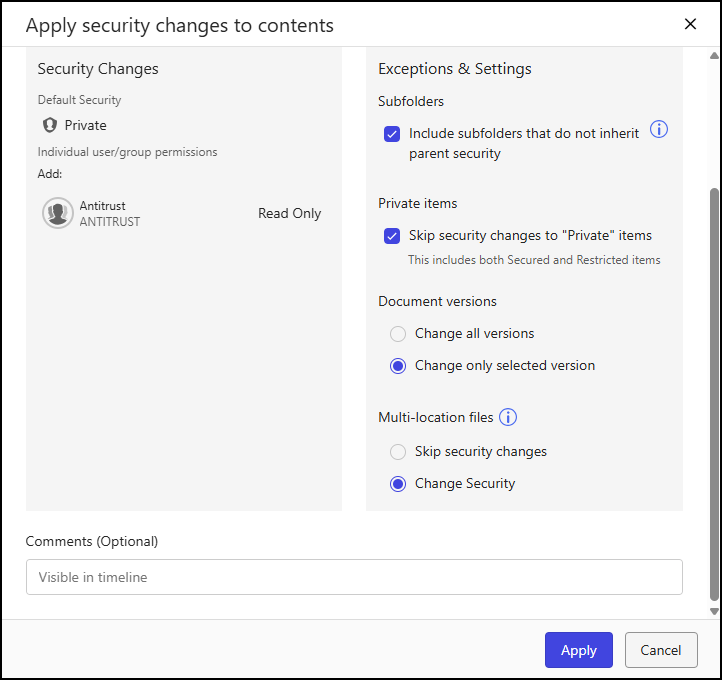Click the Individual user/group permissions label
Screen dimensions: 722x680
[127, 152]
